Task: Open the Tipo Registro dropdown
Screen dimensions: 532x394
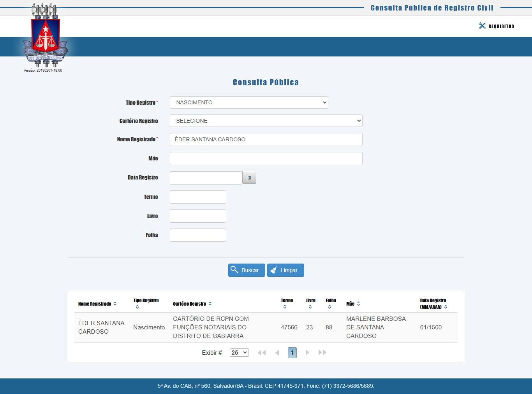Action: point(249,102)
